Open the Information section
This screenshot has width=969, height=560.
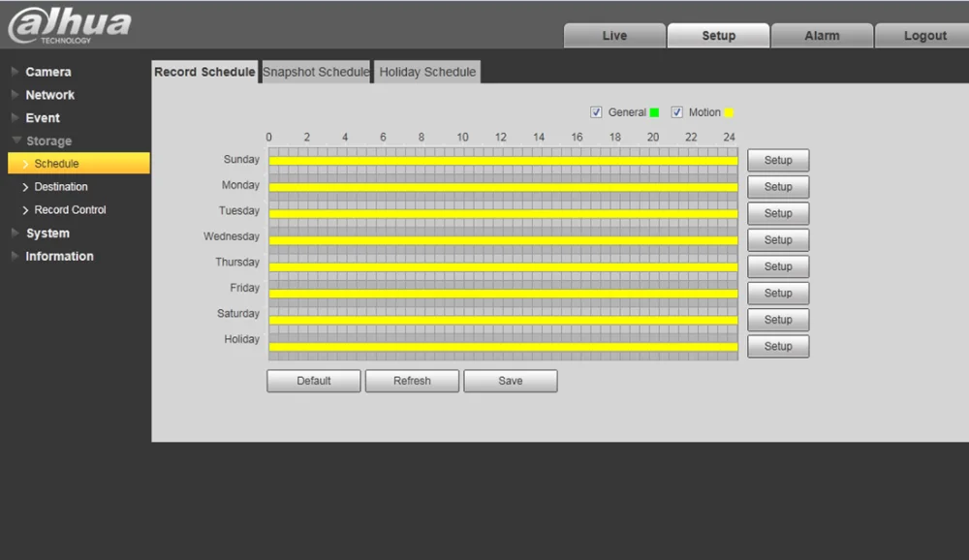pyautogui.click(x=59, y=256)
